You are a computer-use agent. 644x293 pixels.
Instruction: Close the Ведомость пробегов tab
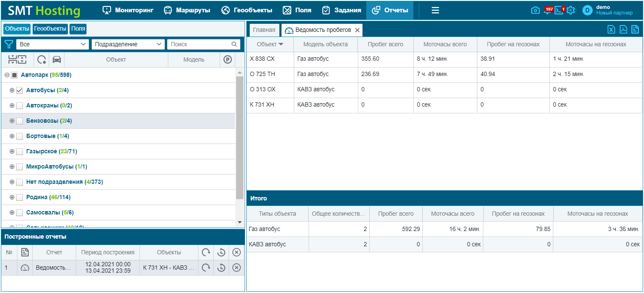pos(357,30)
